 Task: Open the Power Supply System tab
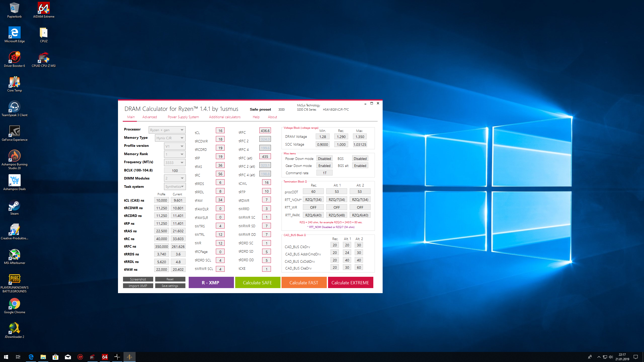[183, 117]
